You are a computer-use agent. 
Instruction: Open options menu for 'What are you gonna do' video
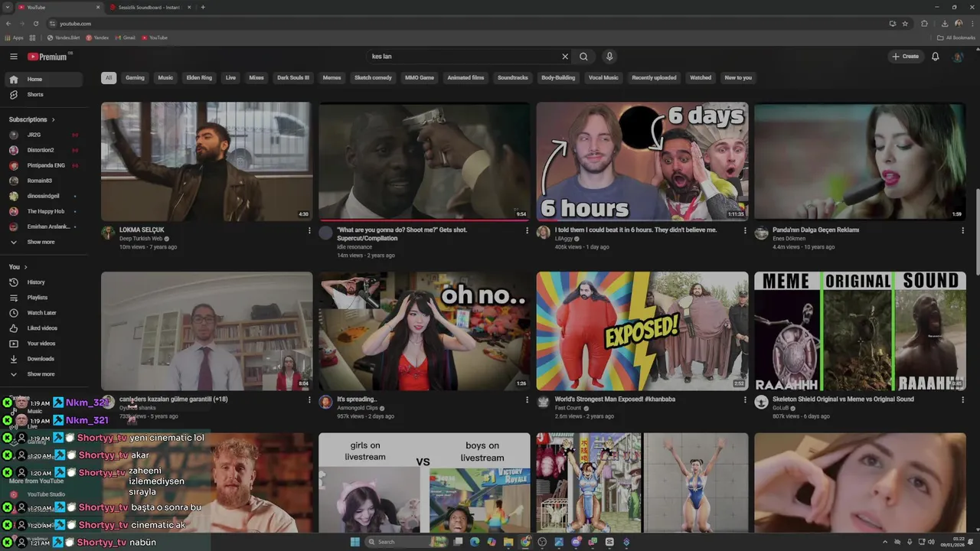click(x=527, y=230)
